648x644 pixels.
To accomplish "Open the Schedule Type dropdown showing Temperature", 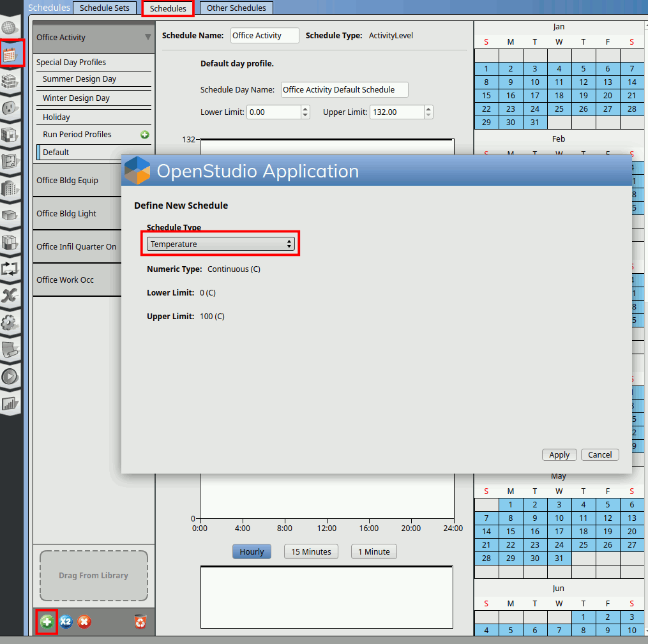I will (x=221, y=244).
